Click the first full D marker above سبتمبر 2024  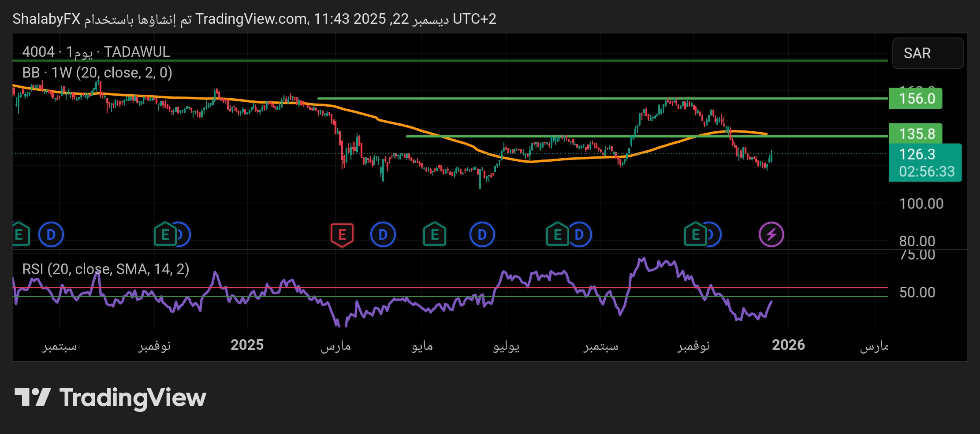click(51, 234)
